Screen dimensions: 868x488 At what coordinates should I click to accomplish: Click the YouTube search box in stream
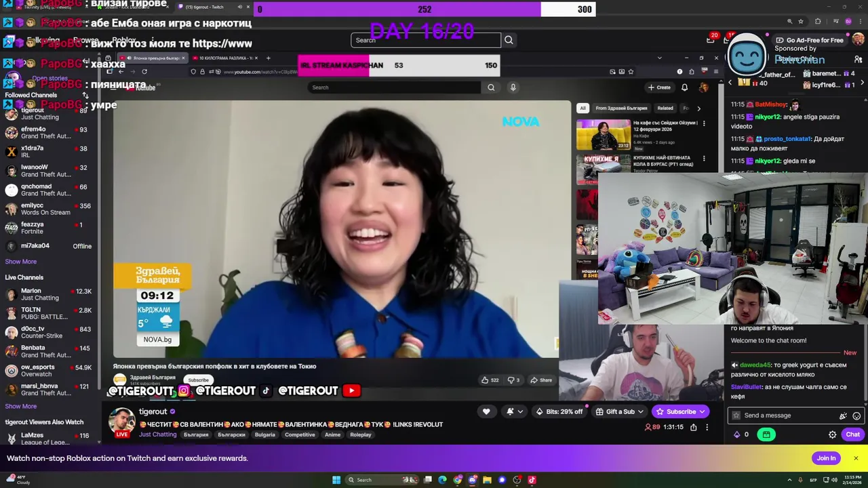click(394, 87)
